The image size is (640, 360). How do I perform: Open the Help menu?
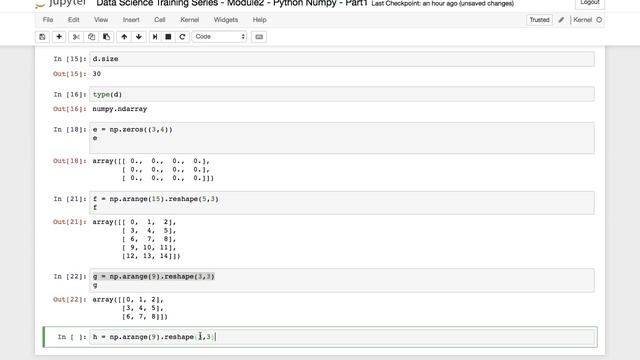(259, 20)
